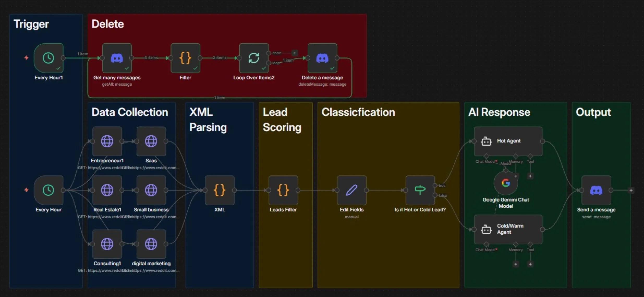
Task: Select the Delete sticky note title
Action: pyautogui.click(x=108, y=24)
